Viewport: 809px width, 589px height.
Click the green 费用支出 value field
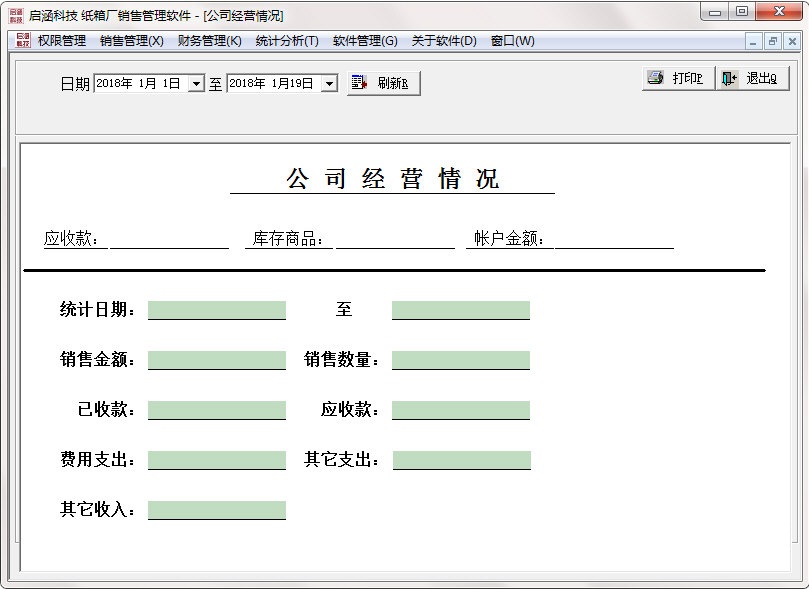tap(217, 460)
